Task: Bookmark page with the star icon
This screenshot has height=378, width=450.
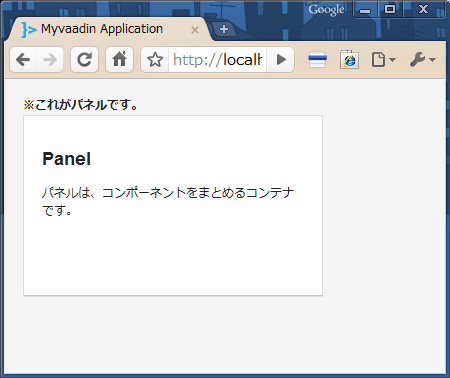Action: click(x=155, y=60)
